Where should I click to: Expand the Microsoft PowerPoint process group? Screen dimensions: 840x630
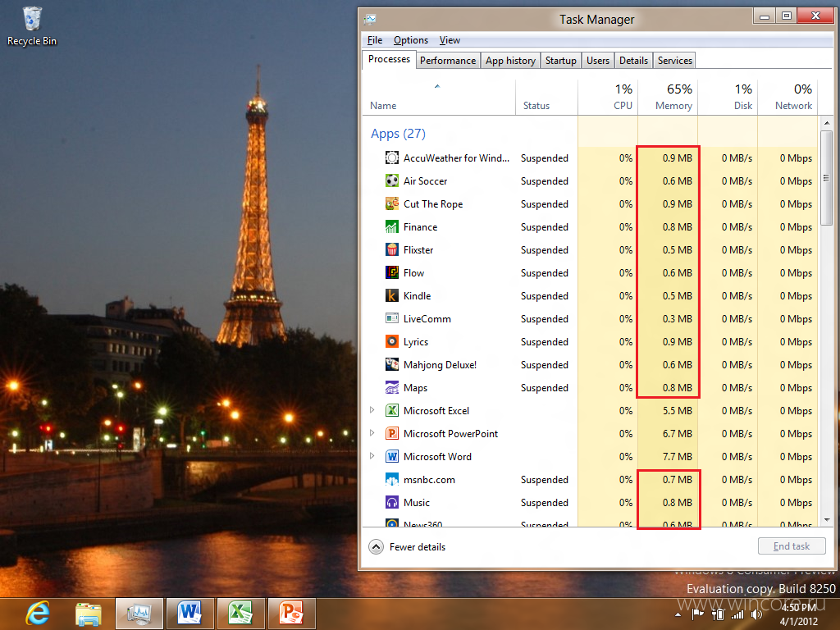coord(372,433)
